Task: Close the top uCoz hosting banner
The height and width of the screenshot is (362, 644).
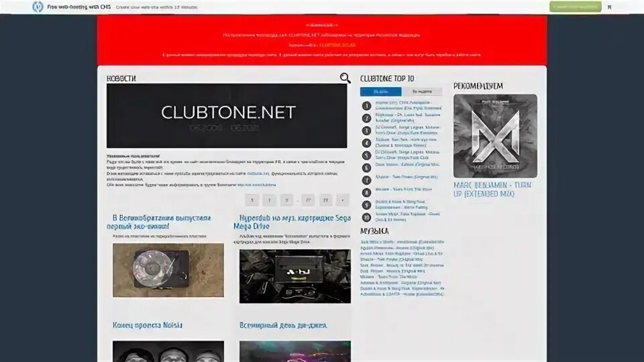Action: 610,7
